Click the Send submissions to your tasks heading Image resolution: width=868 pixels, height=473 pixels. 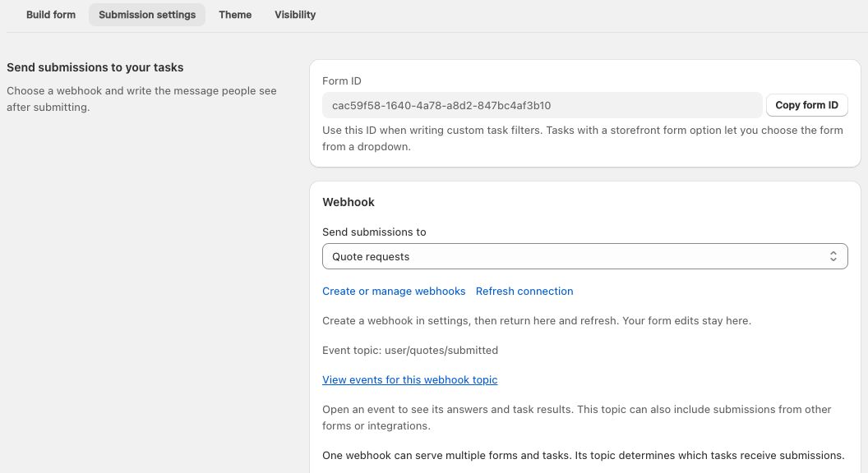point(95,67)
